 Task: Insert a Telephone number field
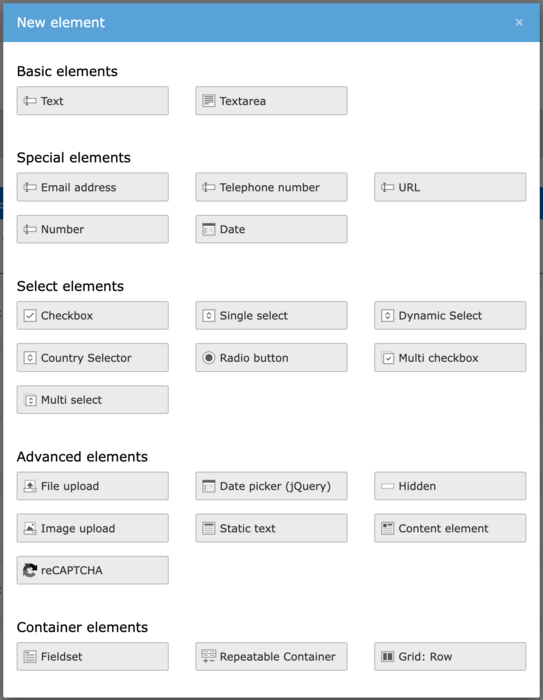(271, 187)
